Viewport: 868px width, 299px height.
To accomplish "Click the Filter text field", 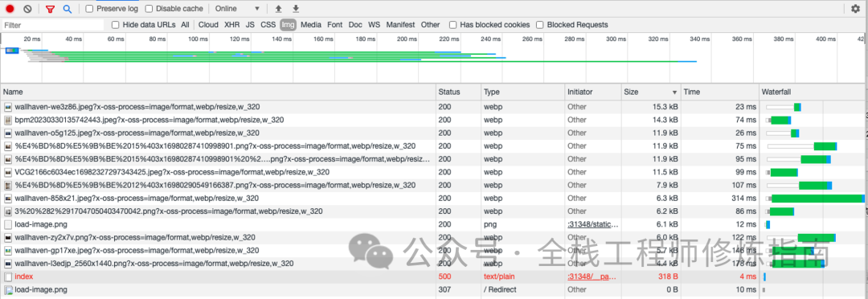I will point(52,25).
